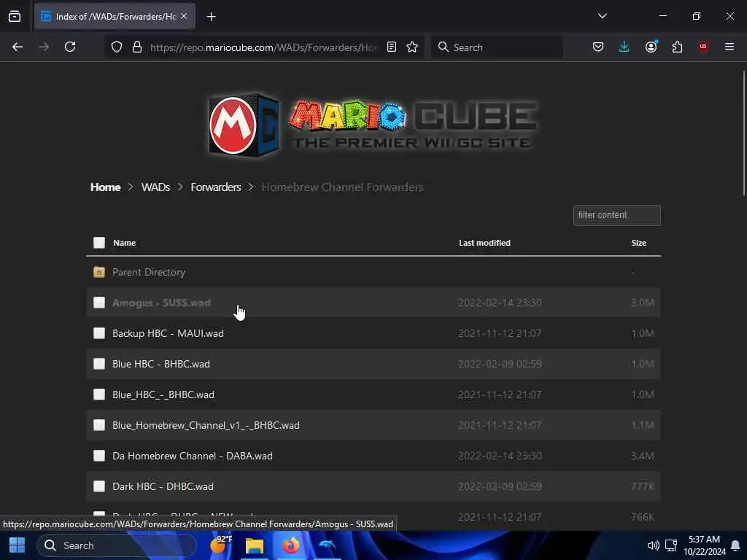Close the Index of WADs tab
The width and height of the screenshot is (747, 560).
coord(184,16)
